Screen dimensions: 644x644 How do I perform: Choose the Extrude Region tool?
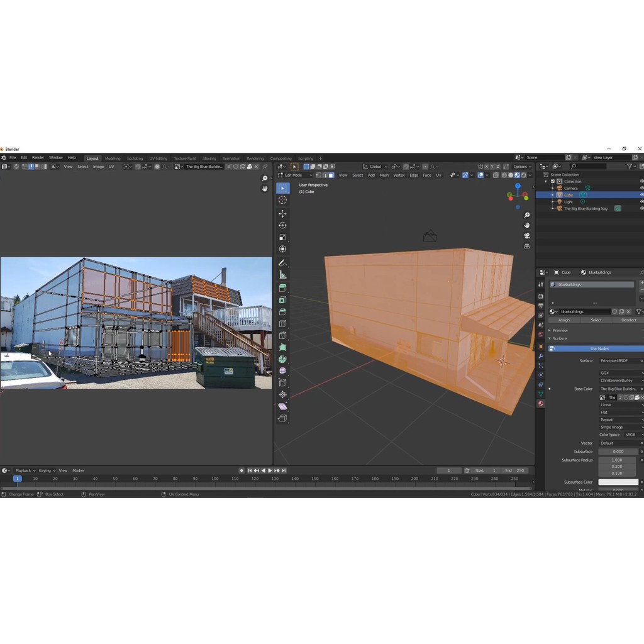(x=282, y=287)
